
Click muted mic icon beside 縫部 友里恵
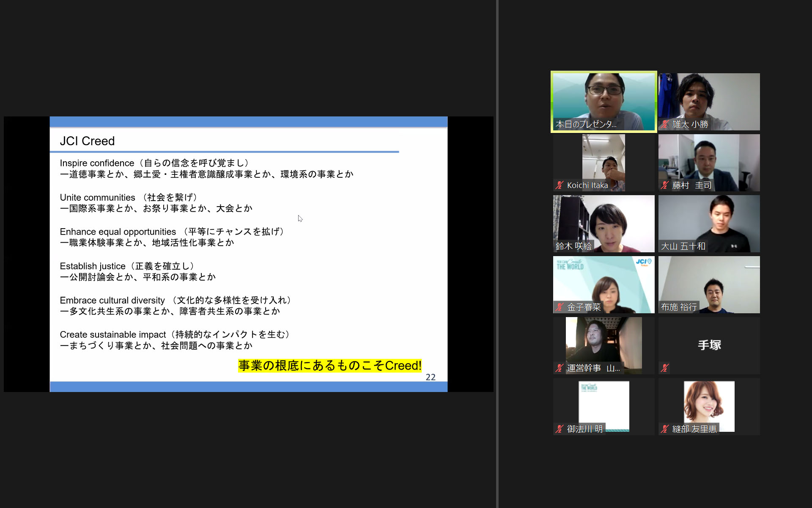point(665,429)
